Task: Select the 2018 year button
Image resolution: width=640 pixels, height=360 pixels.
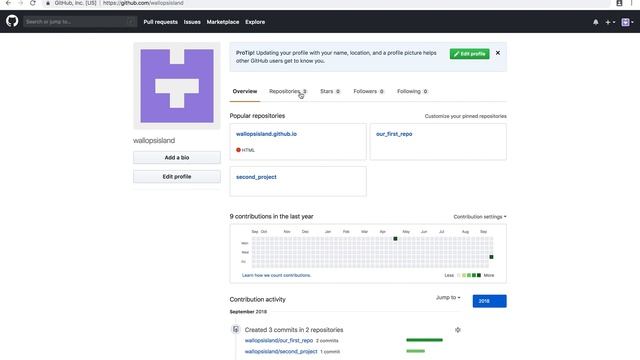Action: tap(489, 301)
